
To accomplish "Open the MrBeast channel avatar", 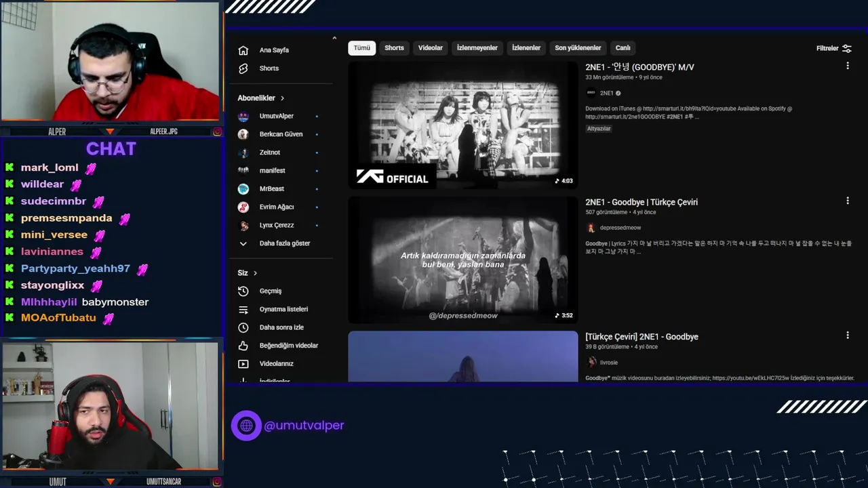I will tap(243, 188).
